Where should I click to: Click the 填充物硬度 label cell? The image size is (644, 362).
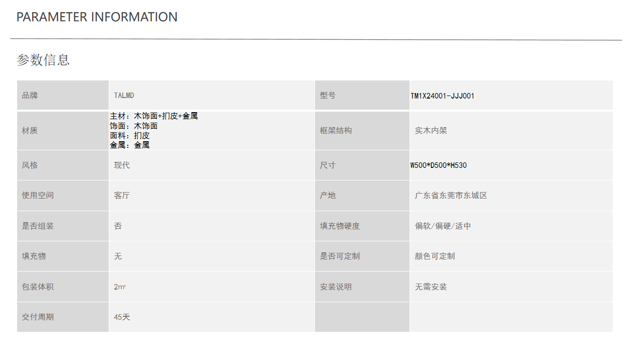click(x=362, y=226)
